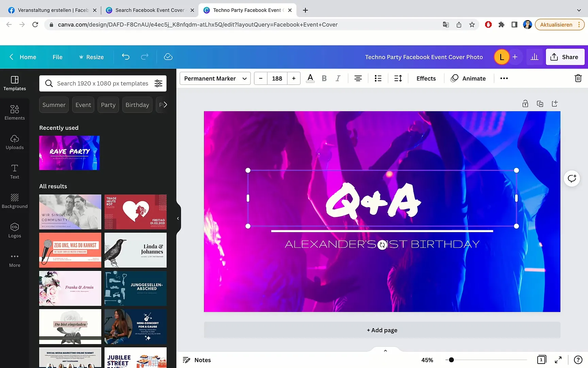Viewport: 588px width, 368px height.
Task: Delete the selected element with trash icon
Action: point(578,78)
